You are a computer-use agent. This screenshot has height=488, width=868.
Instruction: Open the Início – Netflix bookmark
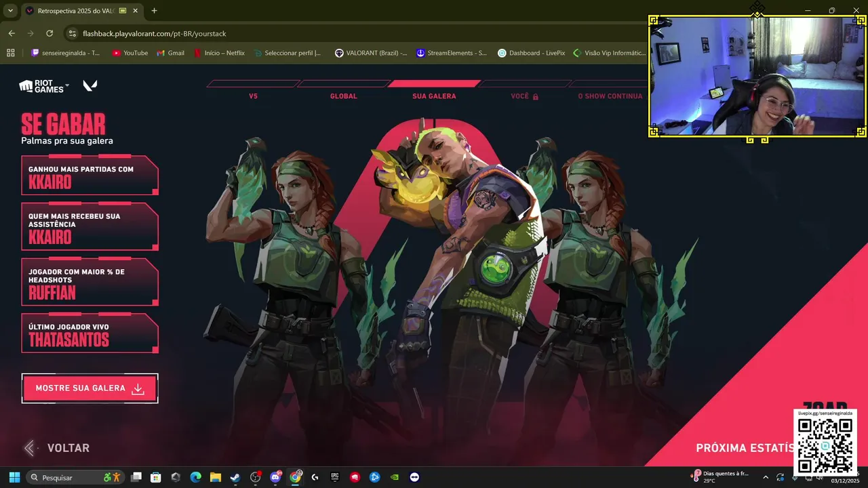pos(218,53)
